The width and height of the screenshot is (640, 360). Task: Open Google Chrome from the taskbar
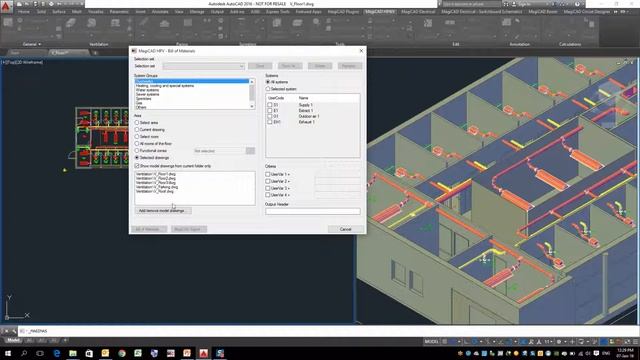click(x=122, y=353)
